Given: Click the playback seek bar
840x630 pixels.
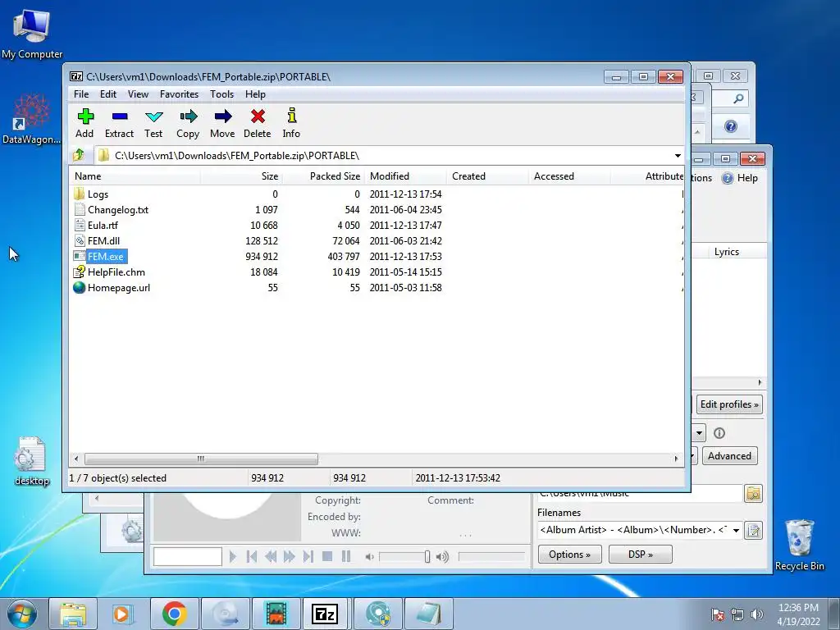Looking at the screenshot, I should tap(491, 557).
